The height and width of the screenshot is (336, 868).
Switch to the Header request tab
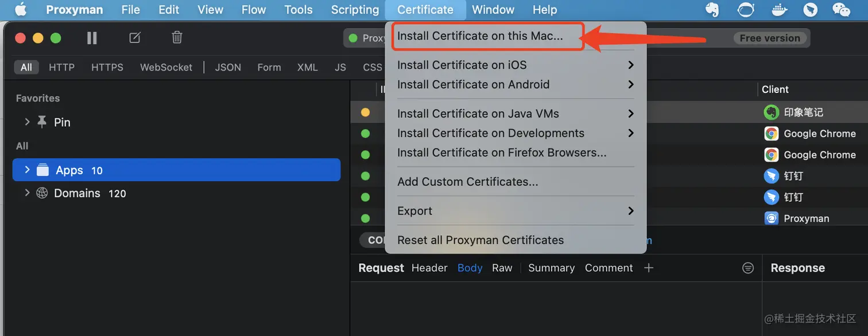click(429, 268)
